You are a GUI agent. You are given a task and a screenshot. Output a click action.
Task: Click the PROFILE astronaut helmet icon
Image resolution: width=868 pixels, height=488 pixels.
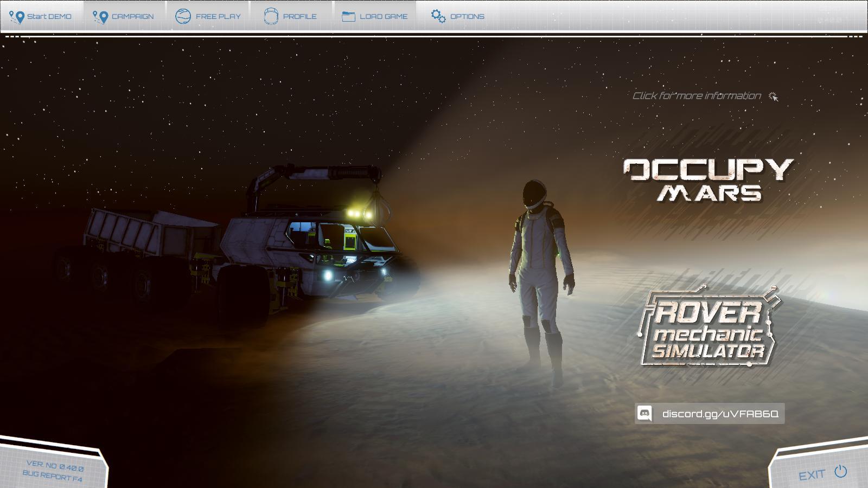click(271, 16)
